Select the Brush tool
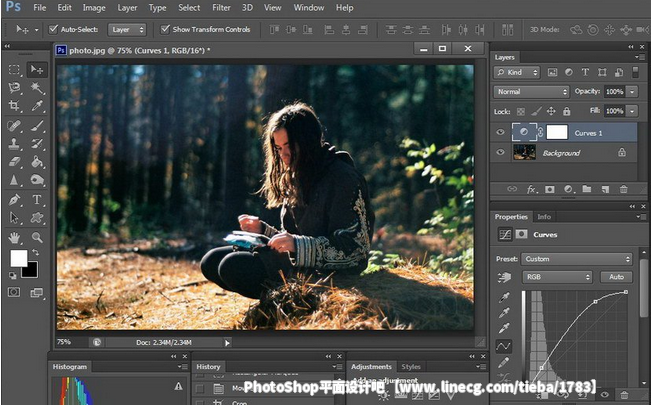This screenshot has height=406, width=652. (37, 126)
